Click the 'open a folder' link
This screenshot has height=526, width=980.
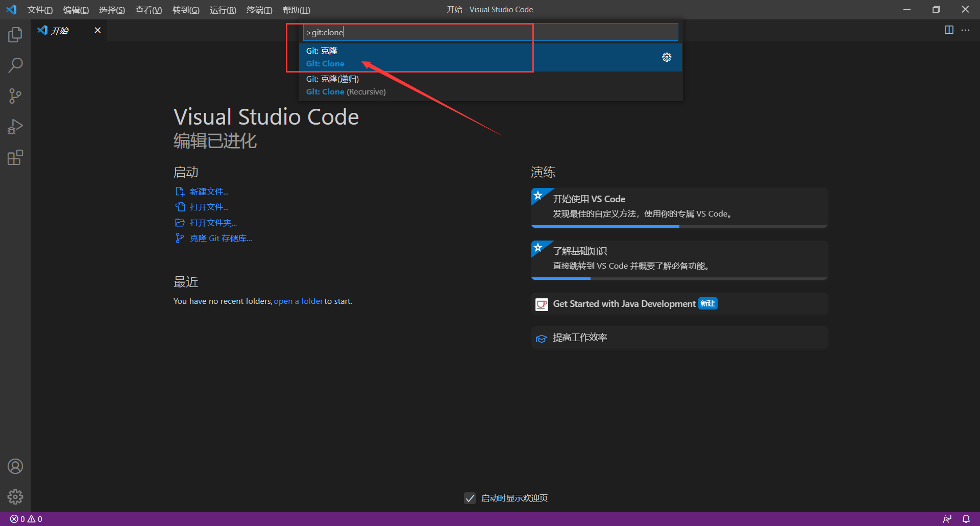[x=298, y=301]
